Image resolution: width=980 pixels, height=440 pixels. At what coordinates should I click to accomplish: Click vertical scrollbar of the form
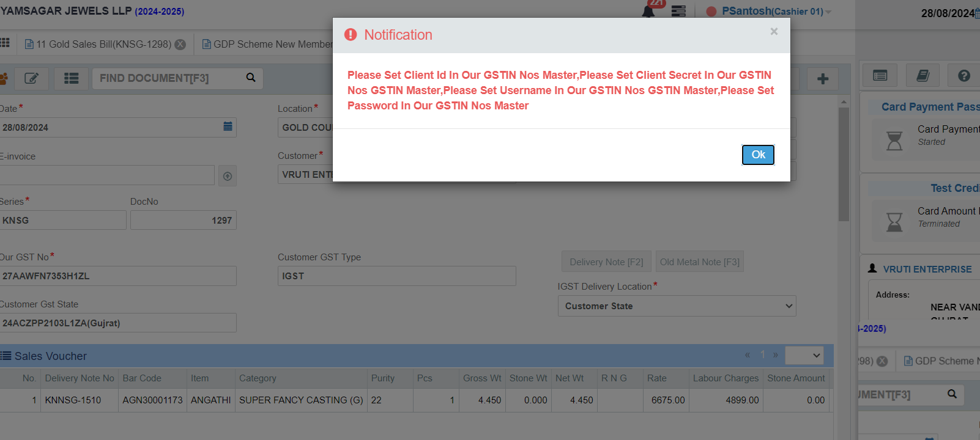[844, 165]
